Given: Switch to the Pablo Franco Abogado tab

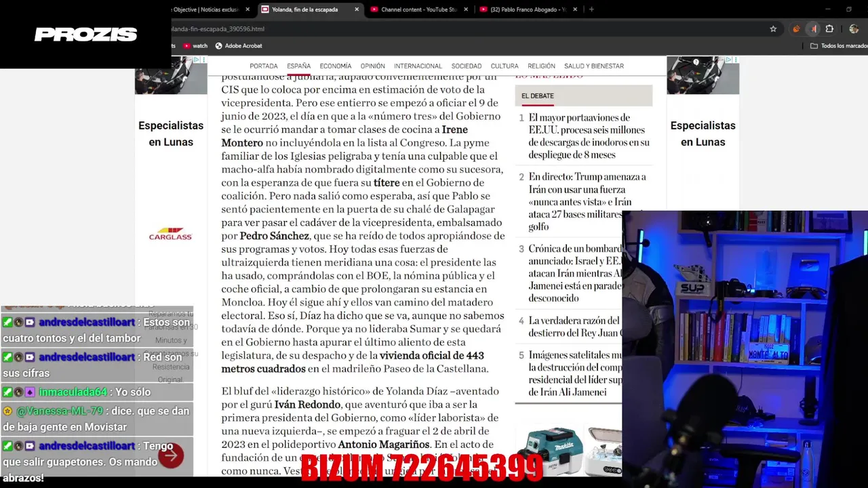Looking at the screenshot, I should tap(528, 9).
